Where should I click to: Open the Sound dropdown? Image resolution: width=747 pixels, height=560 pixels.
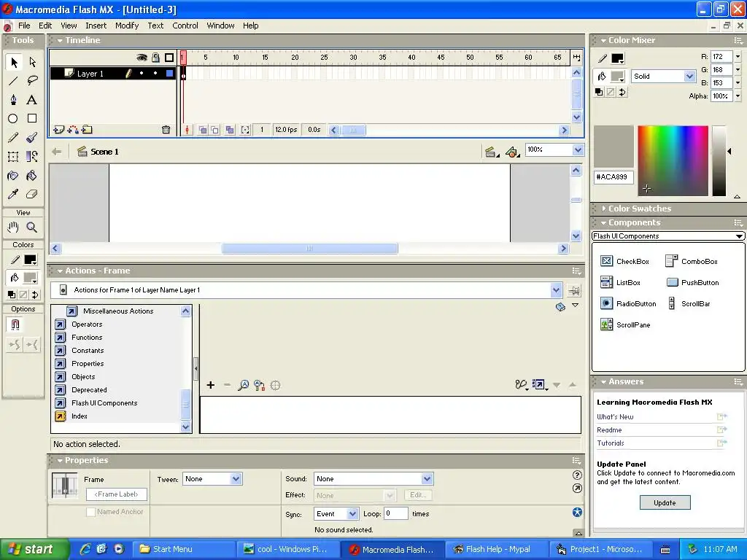[427, 479]
